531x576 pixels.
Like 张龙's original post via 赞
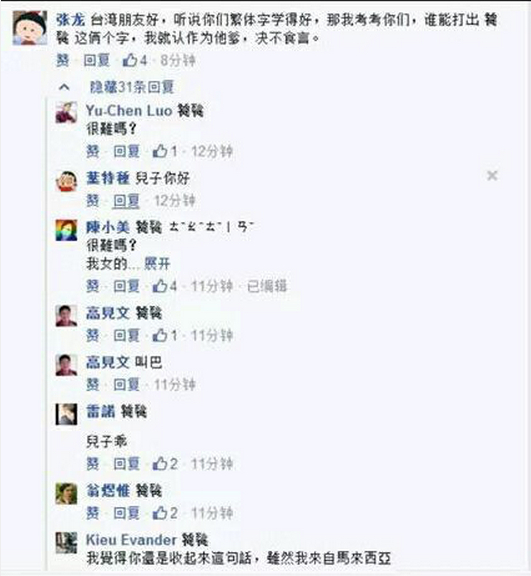(62, 61)
